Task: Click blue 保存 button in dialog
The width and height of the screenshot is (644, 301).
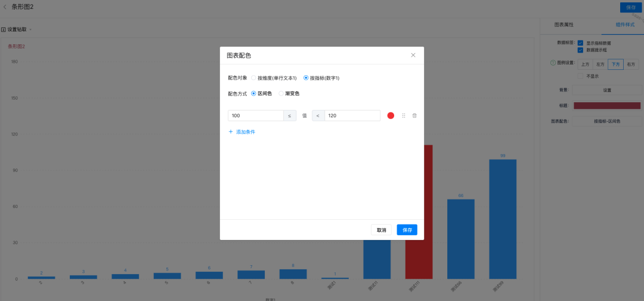Action: point(407,230)
